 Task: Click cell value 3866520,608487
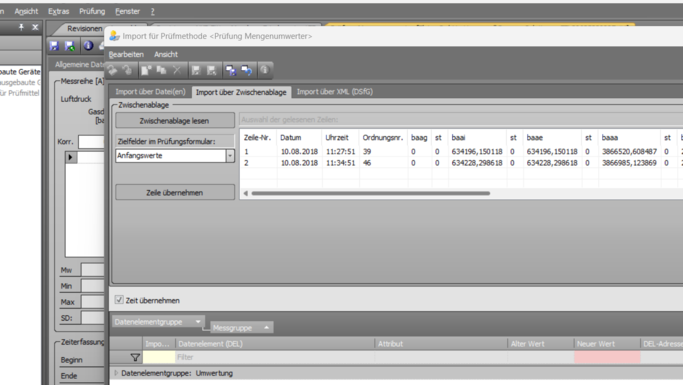(x=629, y=152)
